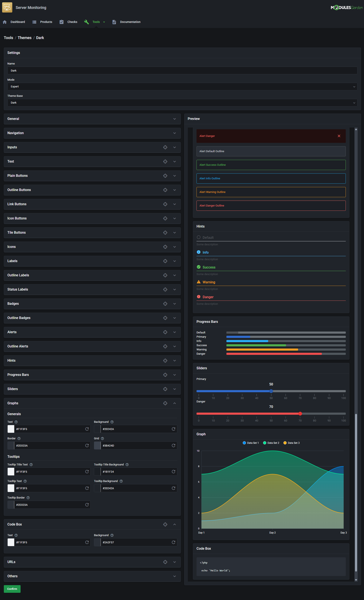Click the target picker icon in Inputs row
Screen dimensions: 364x600
[x=165, y=147]
